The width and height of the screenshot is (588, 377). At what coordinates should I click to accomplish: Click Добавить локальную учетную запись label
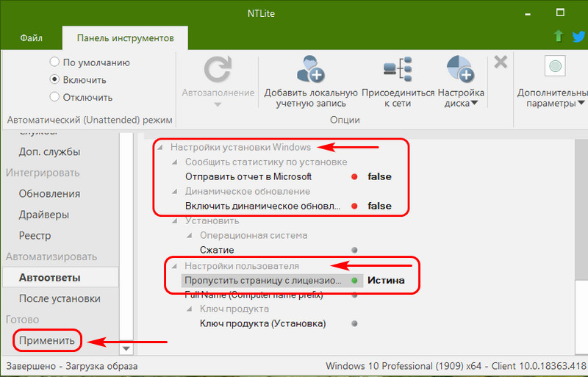coord(310,98)
